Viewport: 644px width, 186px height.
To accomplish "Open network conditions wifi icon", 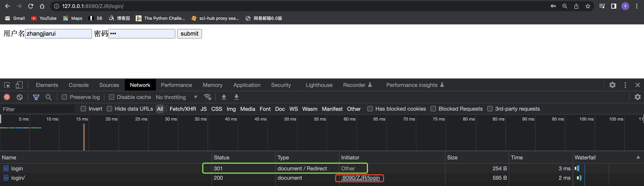I will [208, 97].
